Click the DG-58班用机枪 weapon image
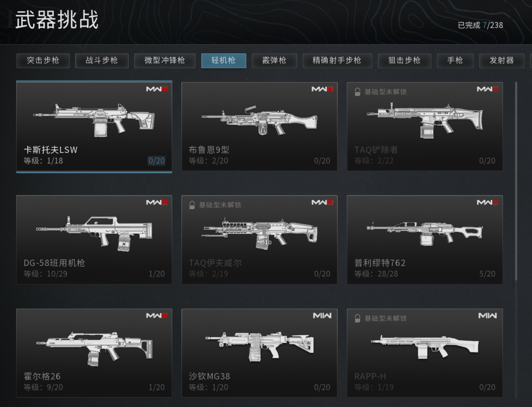The width and height of the screenshot is (532, 407). point(94,234)
